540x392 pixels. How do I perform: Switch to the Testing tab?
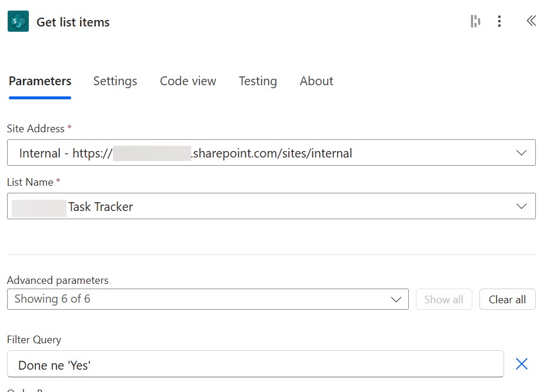tap(258, 81)
